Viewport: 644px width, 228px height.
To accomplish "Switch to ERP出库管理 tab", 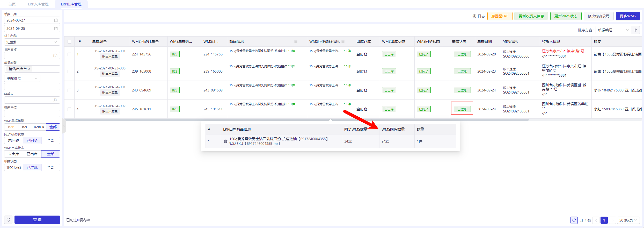I will 71,4.
